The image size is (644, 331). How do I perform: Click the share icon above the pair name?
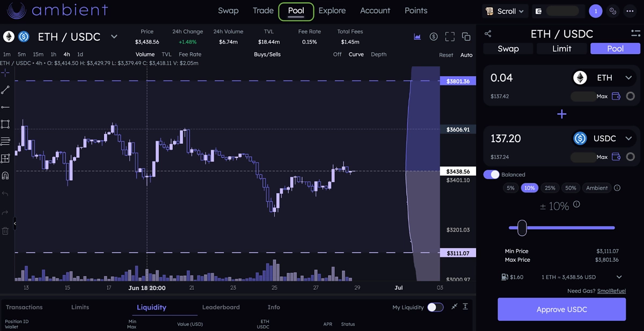pyautogui.click(x=488, y=33)
